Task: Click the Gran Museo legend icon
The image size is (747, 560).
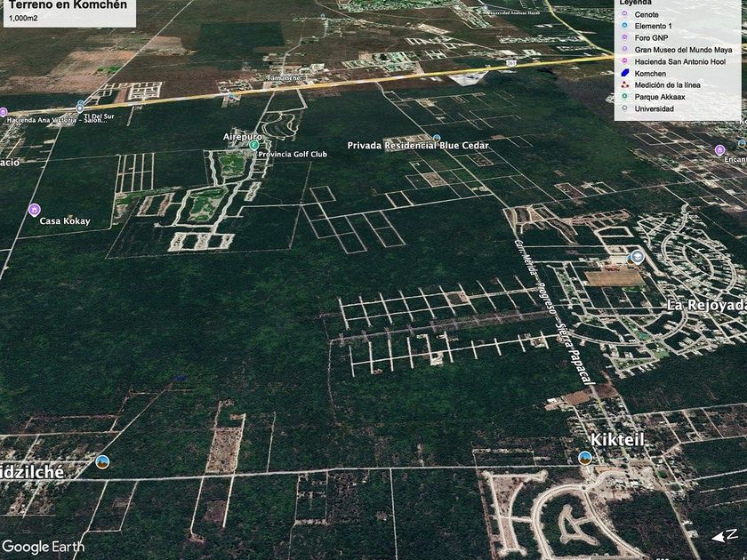Action: tap(625, 50)
